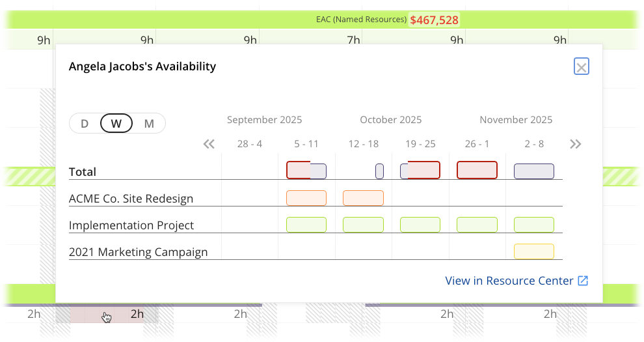This screenshot has width=644, height=342.
Task: Select ACME Co. Site Redesign block for 12 - 18
Action: [363, 198]
